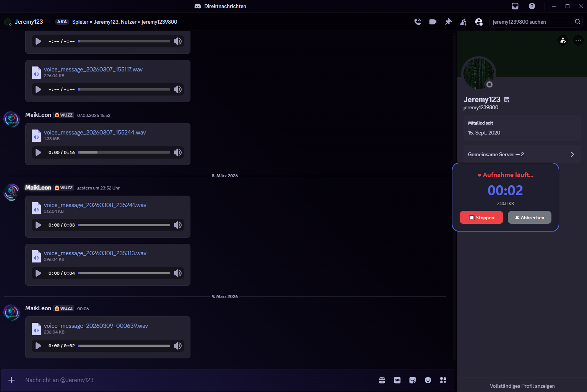Click Vollständiges Profil anzeigen
587x392 pixels.
point(522,386)
